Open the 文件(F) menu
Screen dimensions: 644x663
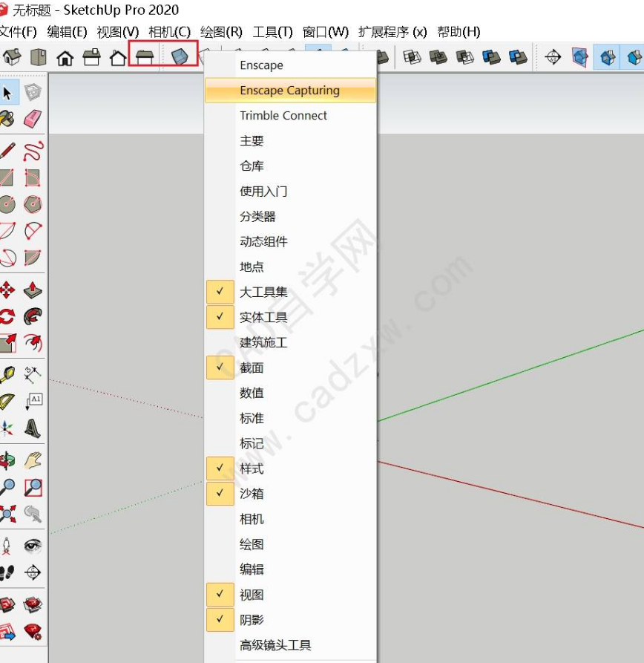[18, 32]
